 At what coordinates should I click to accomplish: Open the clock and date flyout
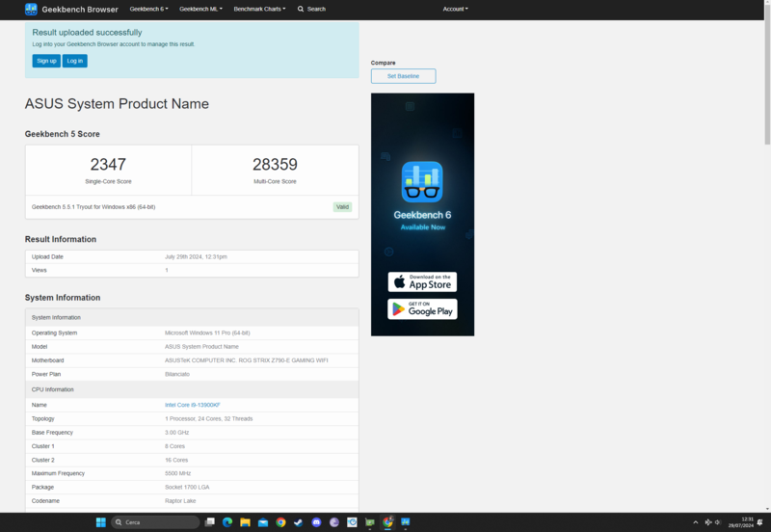(740, 522)
